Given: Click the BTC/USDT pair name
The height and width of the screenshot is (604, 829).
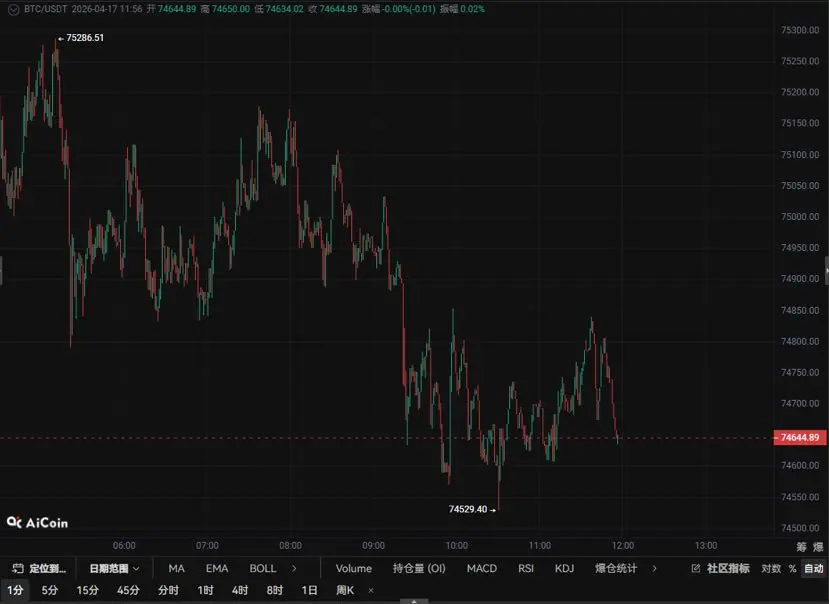Looking at the screenshot, I should tap(45, 9).
